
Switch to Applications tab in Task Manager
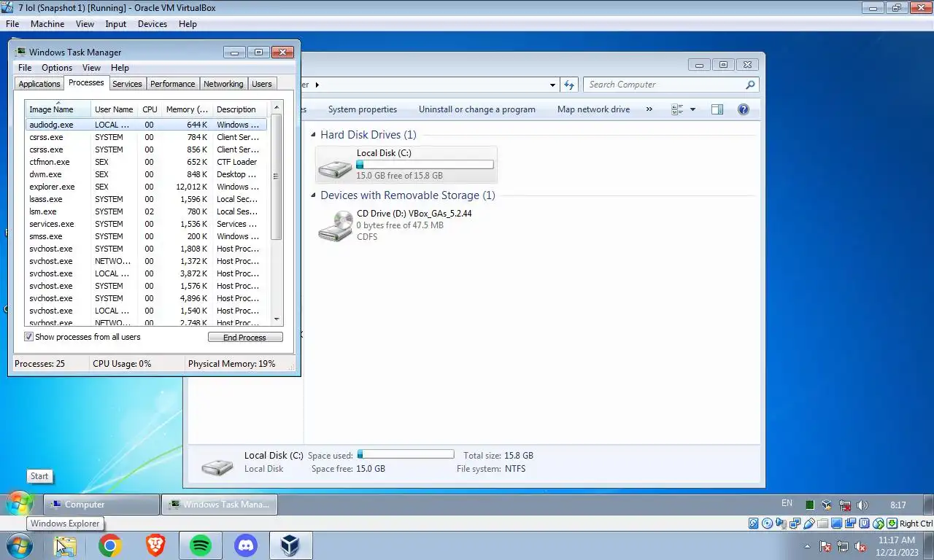pos(39,84)
